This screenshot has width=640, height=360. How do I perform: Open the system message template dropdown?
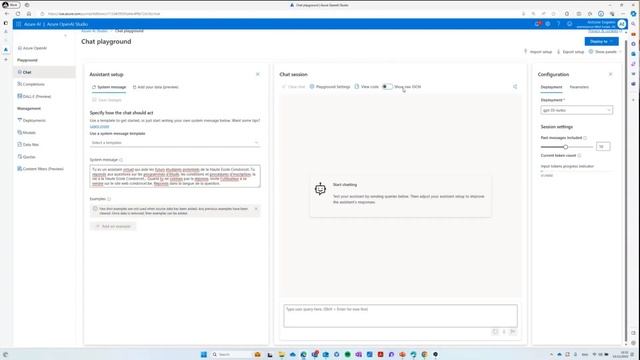tap(175, 143)
